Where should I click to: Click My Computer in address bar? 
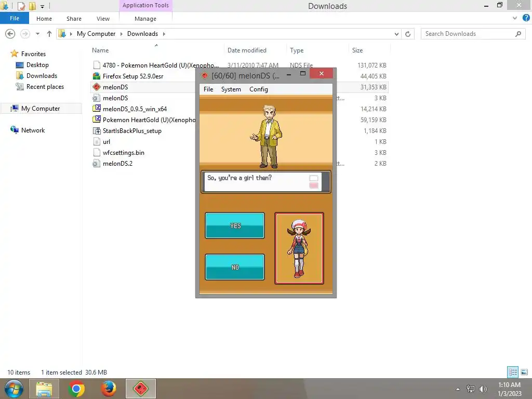(96, 34)
